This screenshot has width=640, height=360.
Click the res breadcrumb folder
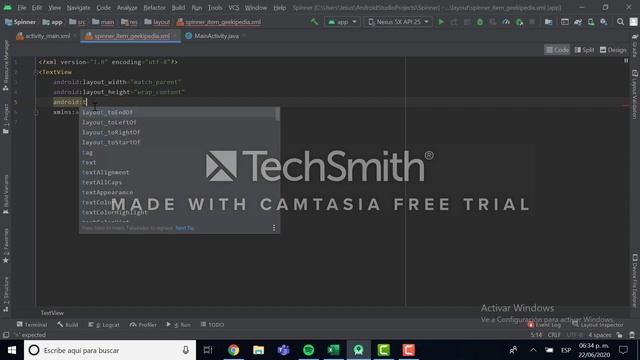129,22
